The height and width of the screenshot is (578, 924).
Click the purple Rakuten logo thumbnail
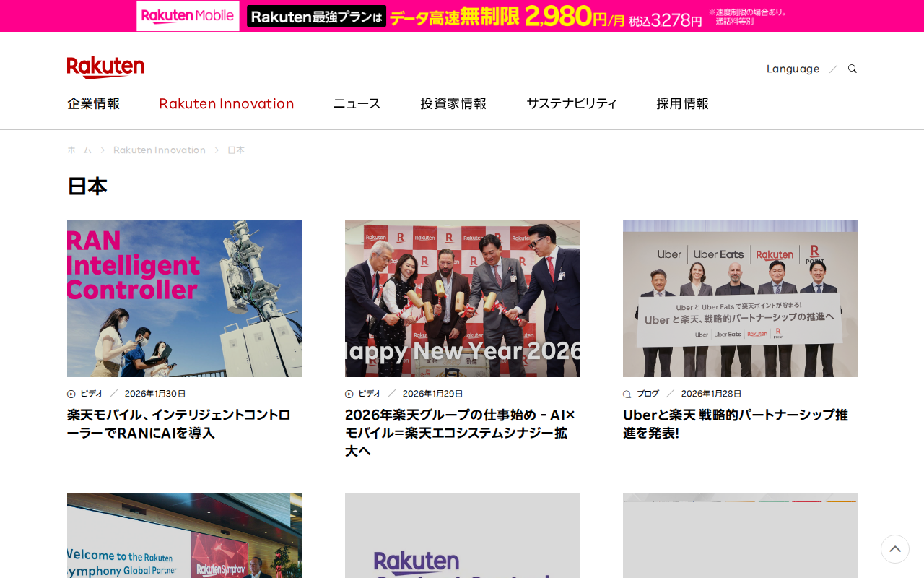(462, 535)
